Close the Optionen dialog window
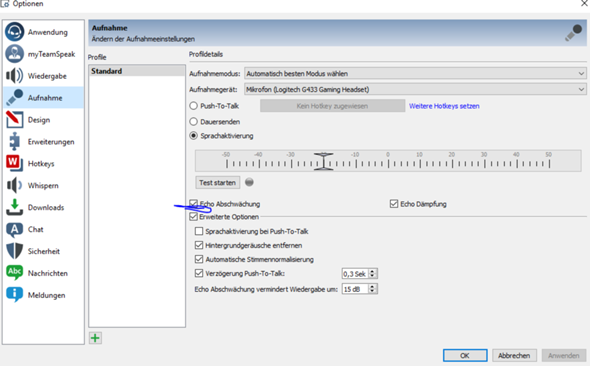Viewport: 590px width, 366px height. click(x=584, y=3)
